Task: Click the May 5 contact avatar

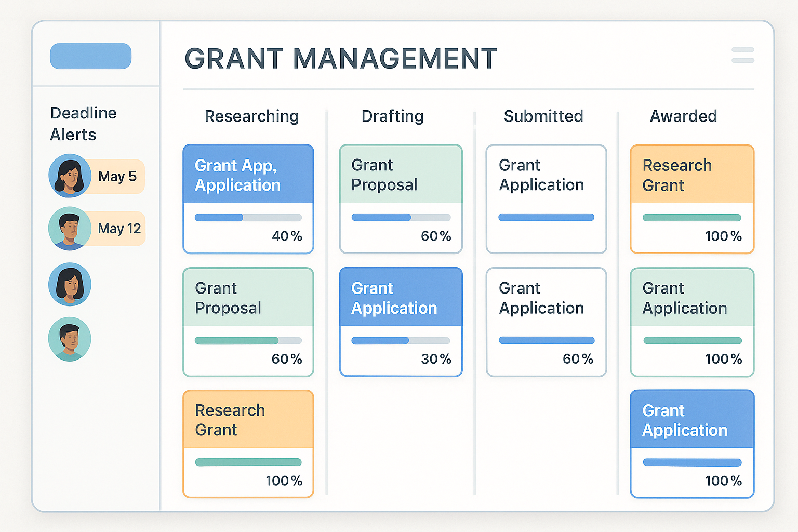Action: click(x=70, y=176)
